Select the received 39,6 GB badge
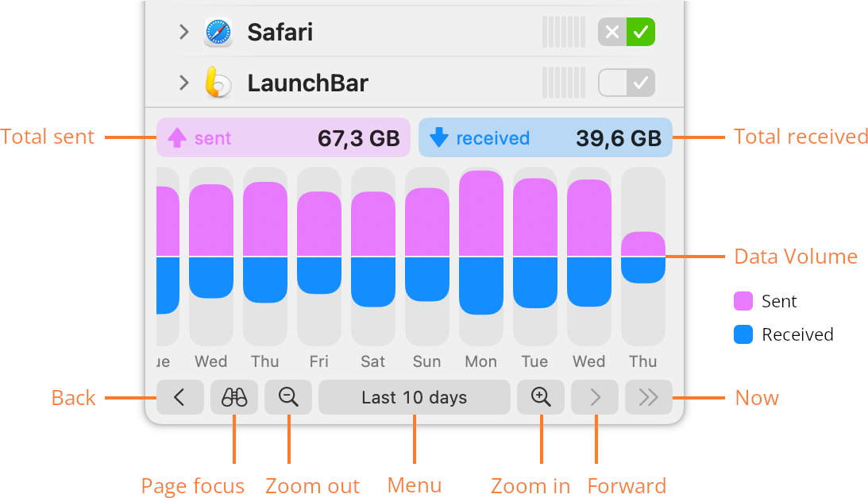This screenshot has height=498, width=868. click(546, 137)
